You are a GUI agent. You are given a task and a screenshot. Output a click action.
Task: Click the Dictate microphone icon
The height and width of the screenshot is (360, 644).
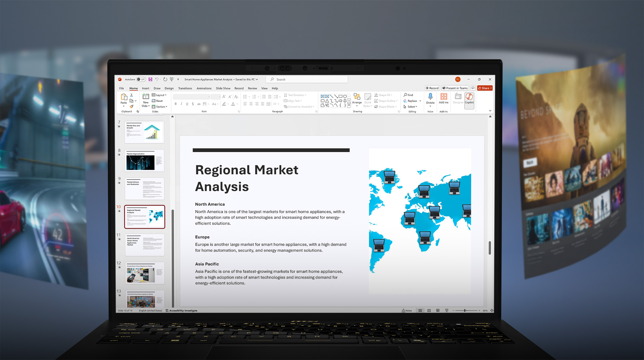coord(430,97)
